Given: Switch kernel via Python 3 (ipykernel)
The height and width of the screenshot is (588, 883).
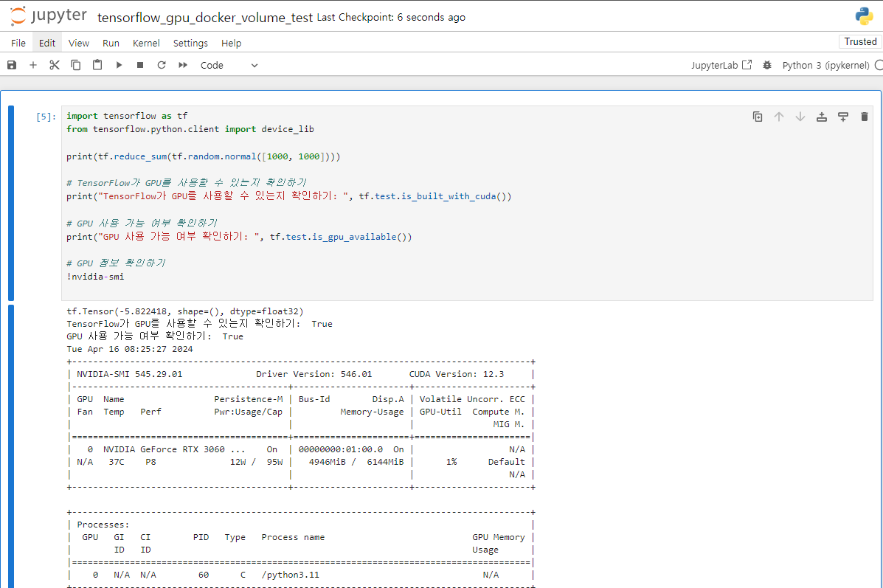Looking at the screenshot, I should coord(825,66).
